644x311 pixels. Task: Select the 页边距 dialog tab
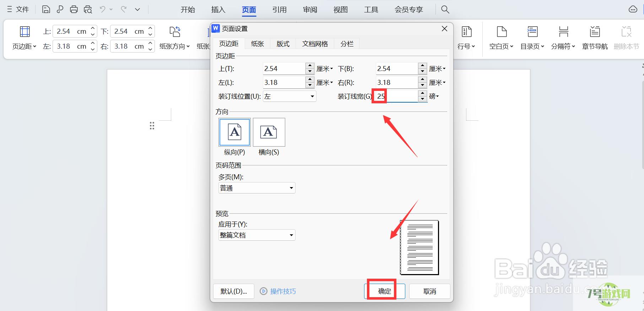point(229,43)
